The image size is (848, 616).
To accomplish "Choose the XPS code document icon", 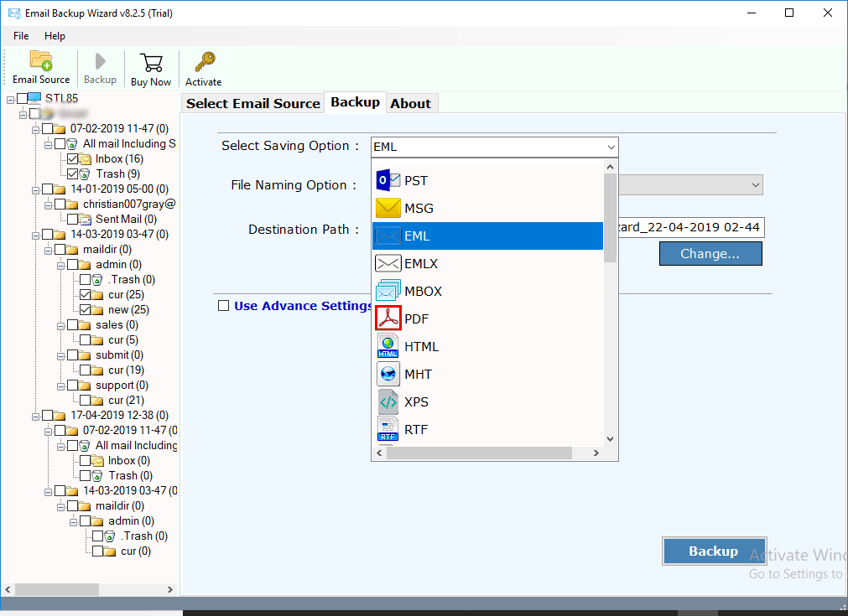I will 388,401.
